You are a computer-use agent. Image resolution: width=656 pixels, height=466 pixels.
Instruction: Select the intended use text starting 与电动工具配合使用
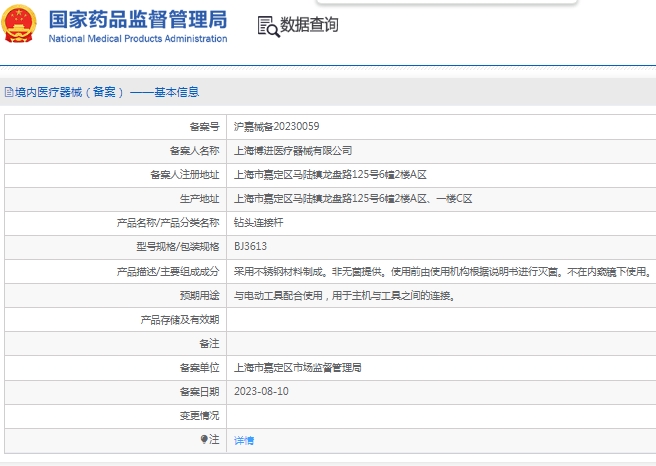[344, 296]
